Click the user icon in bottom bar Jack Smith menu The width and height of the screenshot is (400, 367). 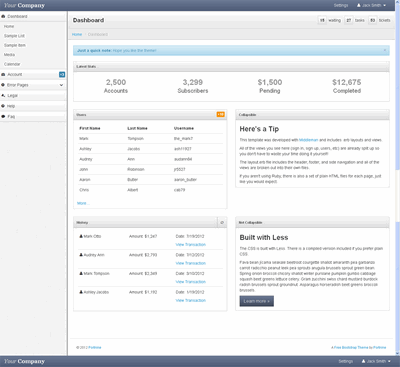pos(364,361)
